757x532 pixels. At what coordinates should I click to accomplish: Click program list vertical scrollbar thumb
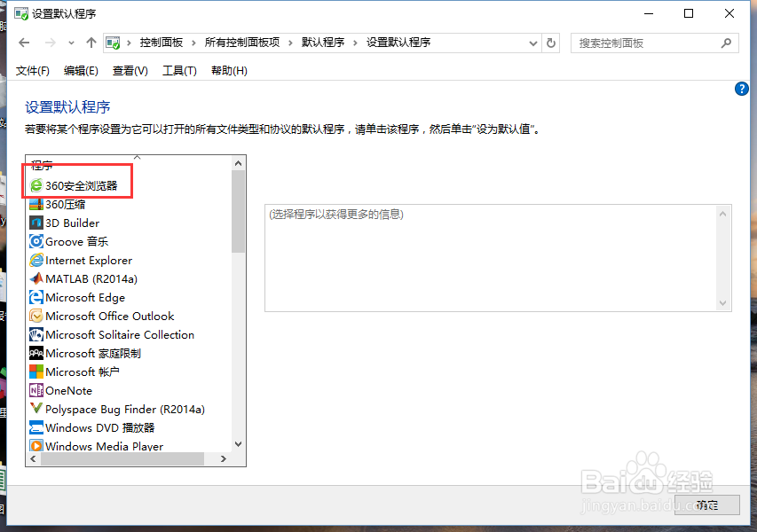(238, 212)
